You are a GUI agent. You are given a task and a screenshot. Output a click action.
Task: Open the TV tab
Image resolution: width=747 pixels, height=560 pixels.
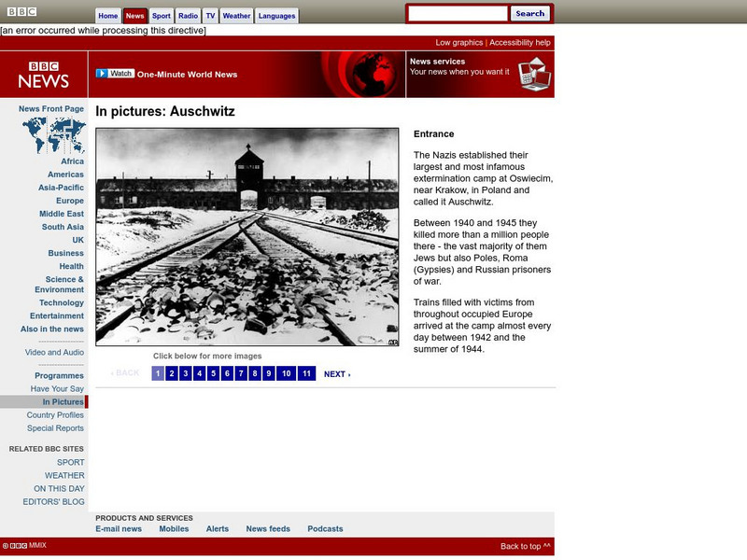(210, 16)
